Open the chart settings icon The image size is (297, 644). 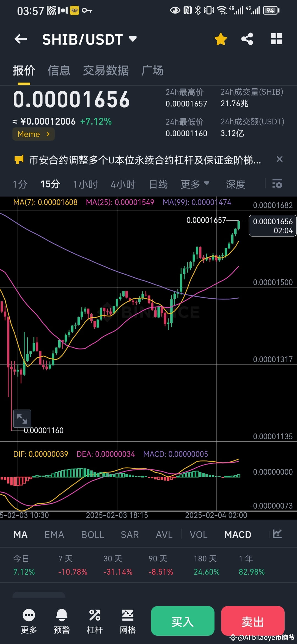[x=277, y=184]
